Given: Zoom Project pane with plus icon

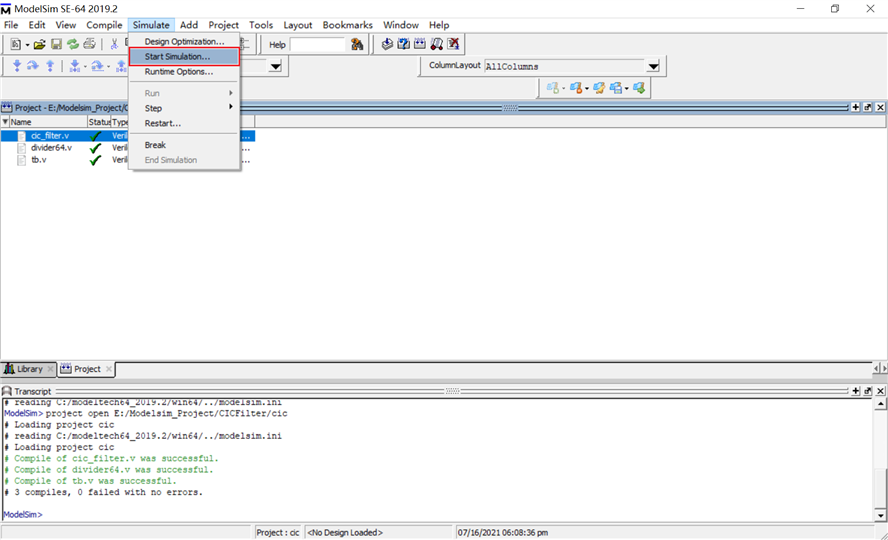Looking at the screenshot, I should coord(855,107).
